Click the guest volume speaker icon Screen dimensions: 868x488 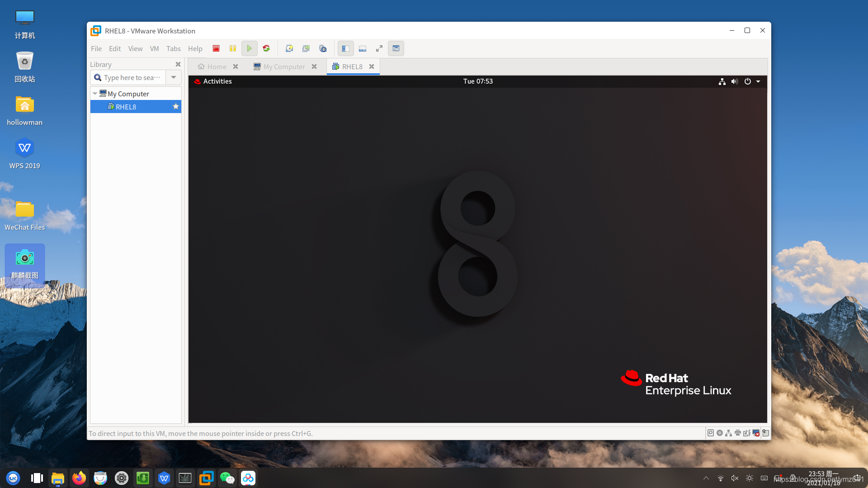click(x=735, y=81)
